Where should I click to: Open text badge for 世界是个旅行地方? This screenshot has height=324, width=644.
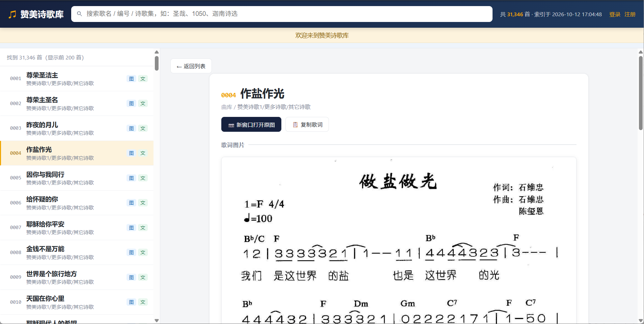pyautogui.click(x=143, y=277)
